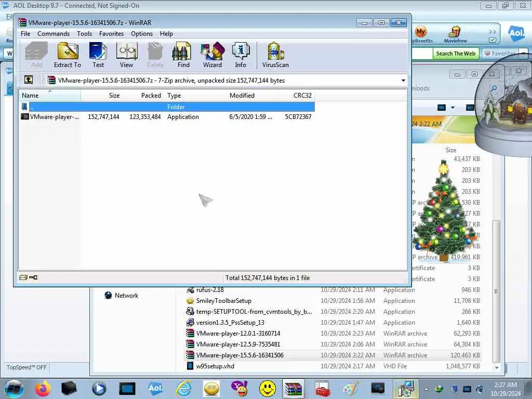Open the Commands menu
532x399 pixels.
point(54,34)
